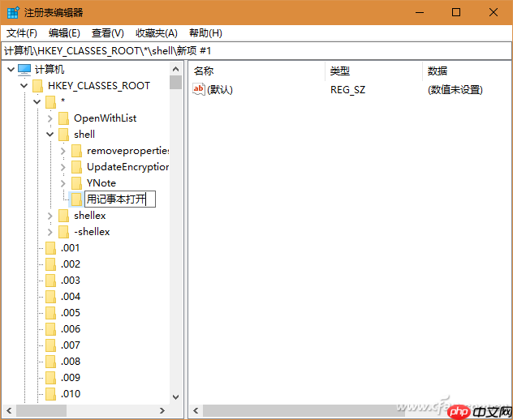Select the (默认) value name
This screenshot has height=420, width=513.
pyautogui.click(x=220, y=89)
